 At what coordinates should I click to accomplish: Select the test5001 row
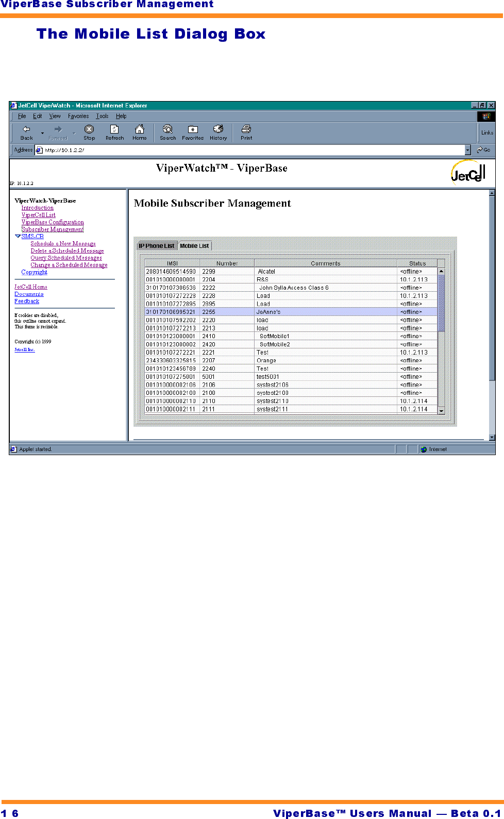tap(291, 377)
